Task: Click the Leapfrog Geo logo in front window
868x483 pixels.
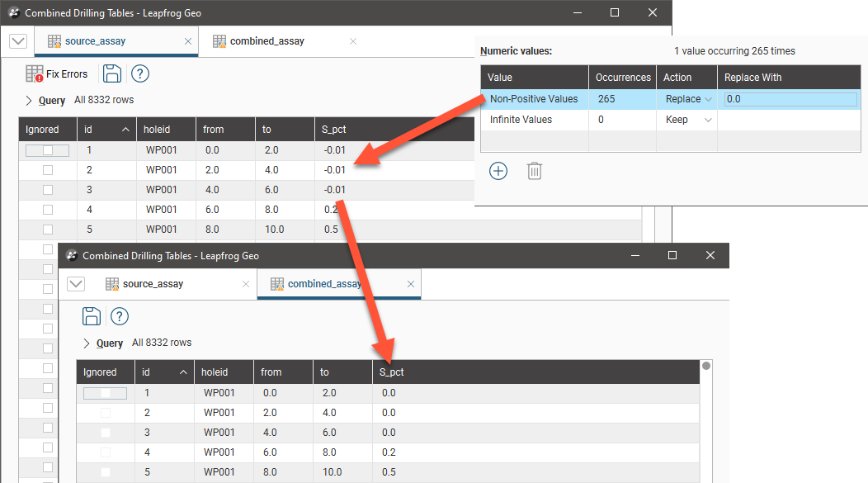Action: coord(72,255)
